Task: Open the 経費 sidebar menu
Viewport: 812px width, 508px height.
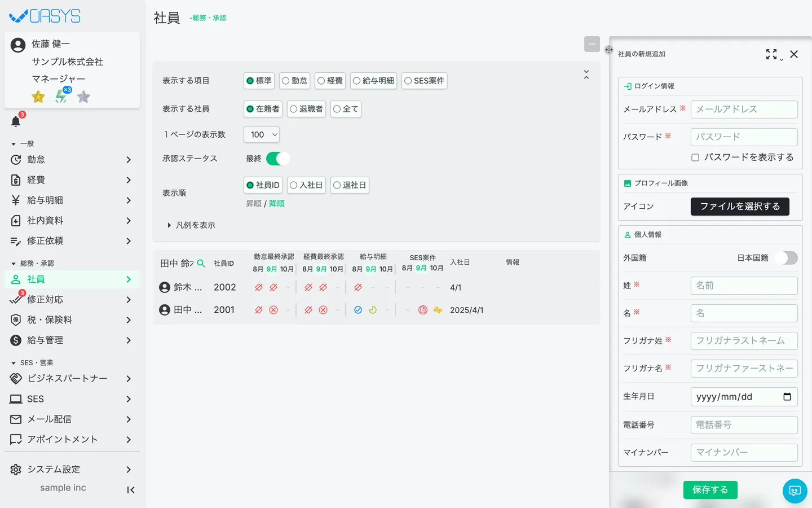Action: tap(72, 180)
